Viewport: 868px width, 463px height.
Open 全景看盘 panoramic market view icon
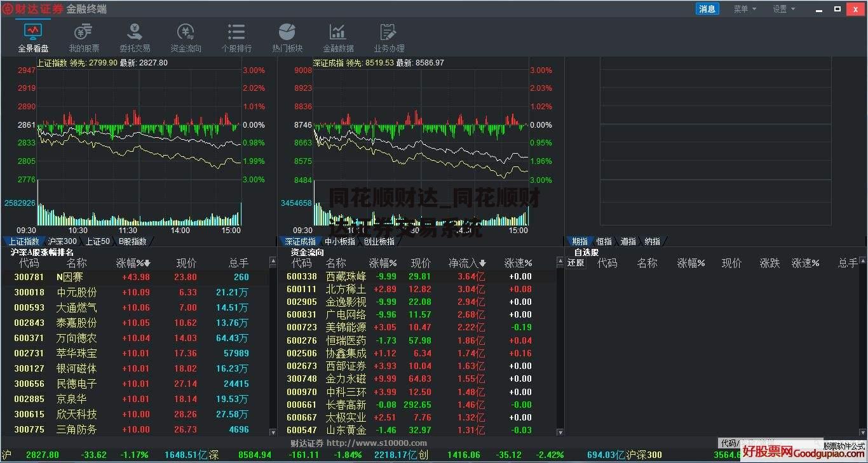[x=33, y=38]
